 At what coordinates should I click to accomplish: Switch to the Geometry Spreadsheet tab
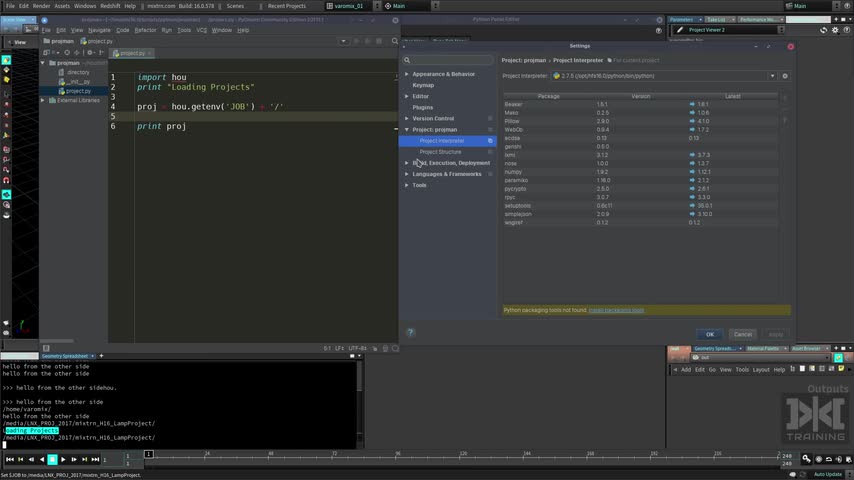coord(64,356)
